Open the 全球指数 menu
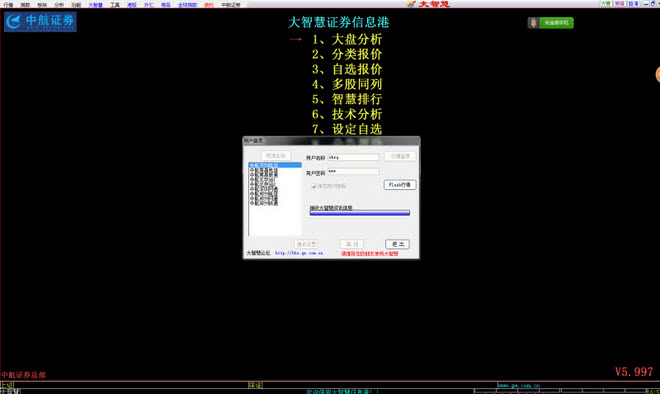This screenshot has height=394, width=660. pyautogui.click(x=187, y=5)
